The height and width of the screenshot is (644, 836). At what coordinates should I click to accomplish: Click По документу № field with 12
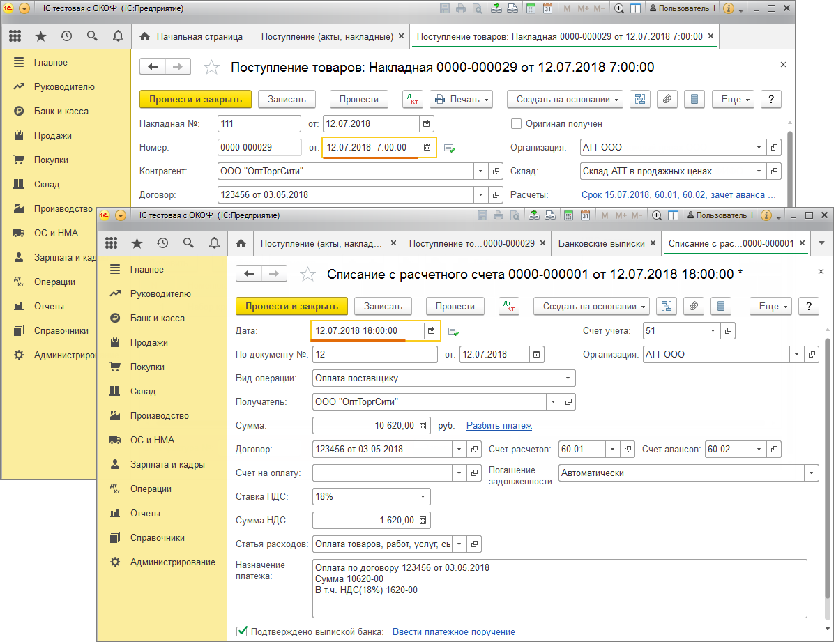point(375,355)
